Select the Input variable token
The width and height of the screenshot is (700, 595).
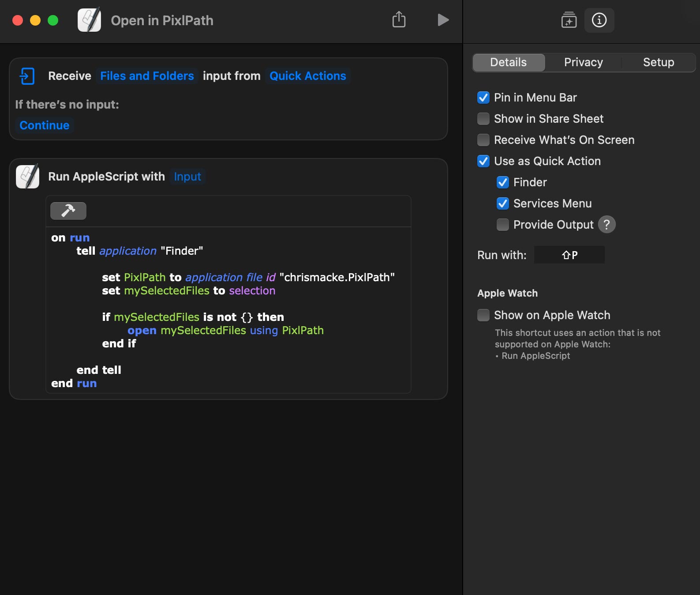(187, 177)
